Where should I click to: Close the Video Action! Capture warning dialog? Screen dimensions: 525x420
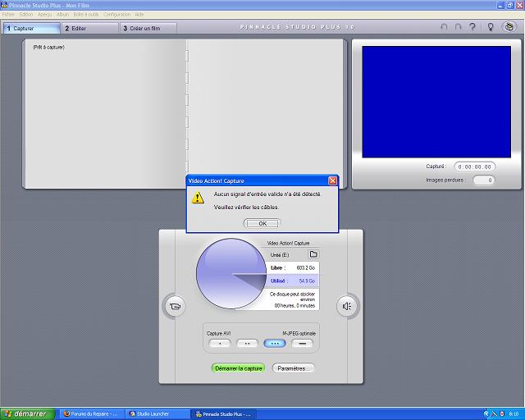pyautogui.click(x=332, y=180)
